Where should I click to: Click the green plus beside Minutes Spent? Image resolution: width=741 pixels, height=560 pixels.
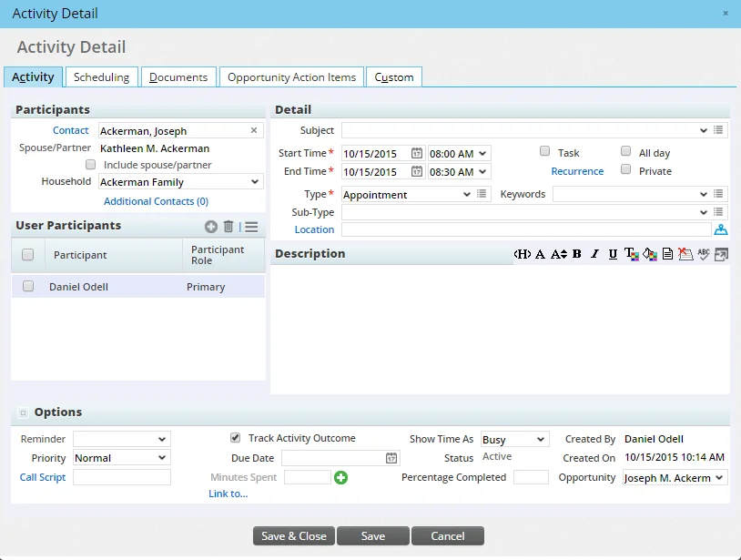click(340, 477)
